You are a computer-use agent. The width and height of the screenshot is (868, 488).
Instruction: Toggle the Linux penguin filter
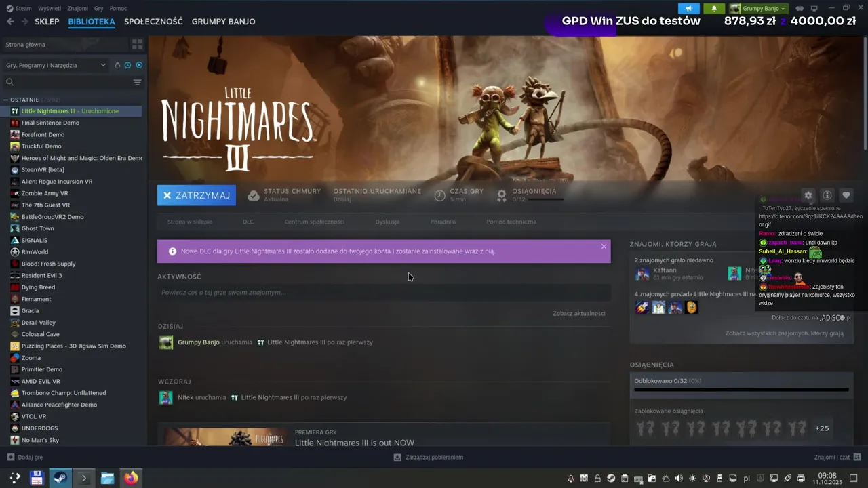[x=117, y=65]
